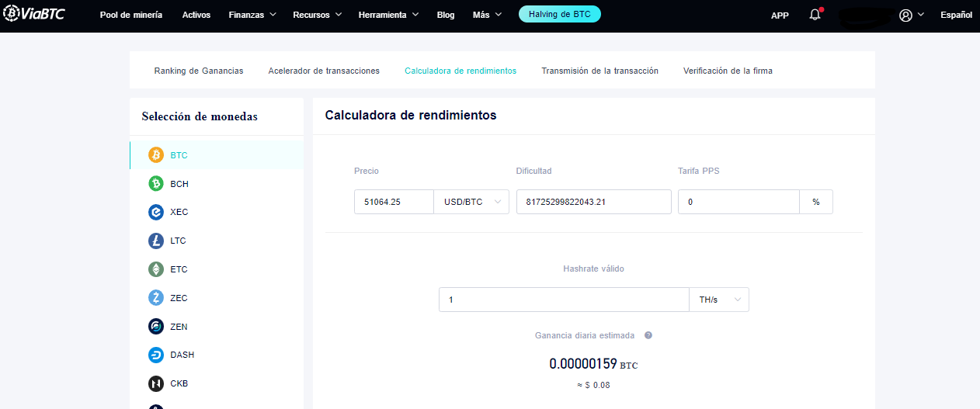This screenshot has width=980, height=409.
Task: Click the Hashrate válido input field
Action: coord(564,300)
